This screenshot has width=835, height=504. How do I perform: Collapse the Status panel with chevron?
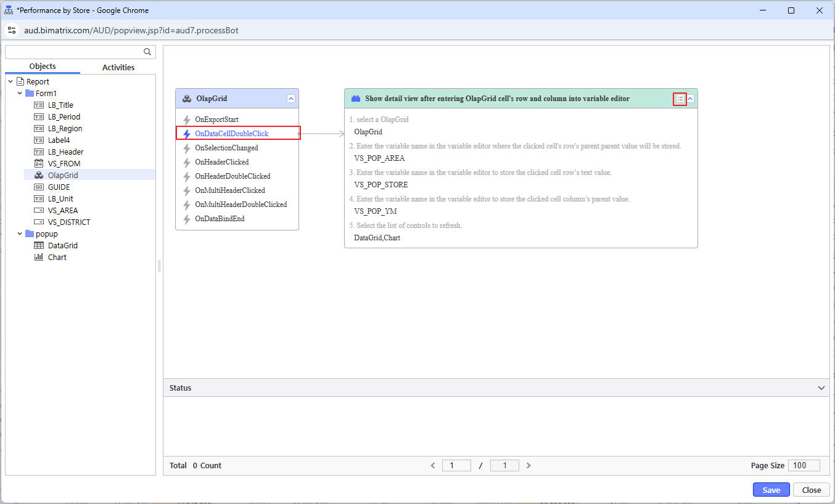pyautogui.click(x=821, y=388)
